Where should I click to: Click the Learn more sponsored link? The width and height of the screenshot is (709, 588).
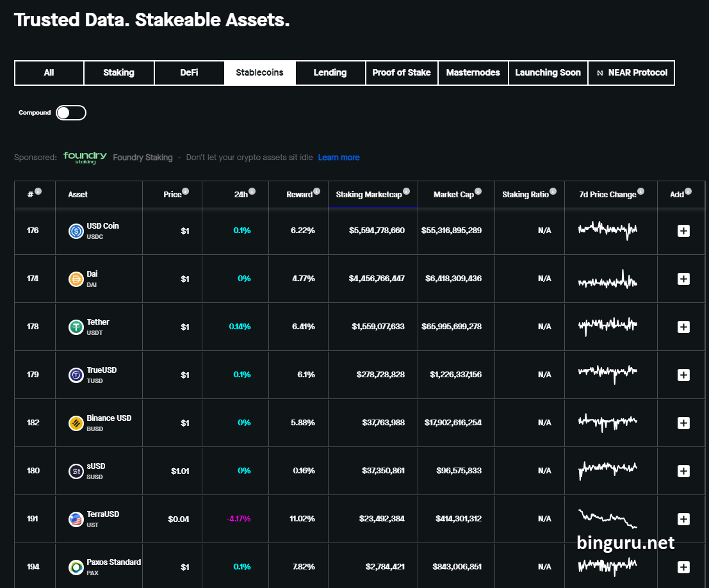pyautogui.click(x=339, y=158)
